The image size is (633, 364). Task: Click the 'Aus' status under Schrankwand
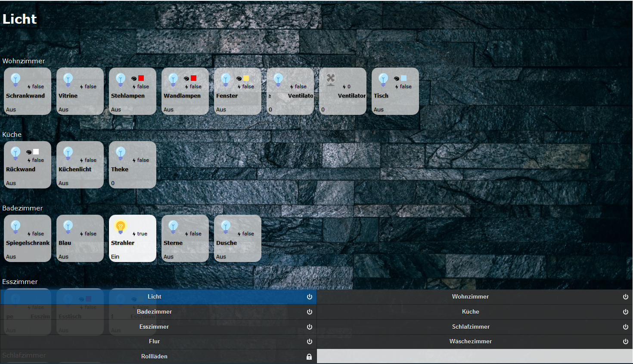[11, 110]
